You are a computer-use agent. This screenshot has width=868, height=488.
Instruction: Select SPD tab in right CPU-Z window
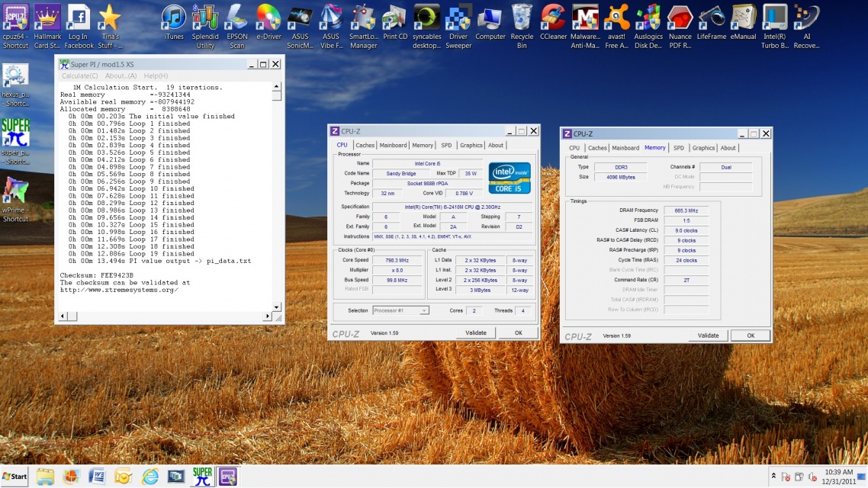678,148
